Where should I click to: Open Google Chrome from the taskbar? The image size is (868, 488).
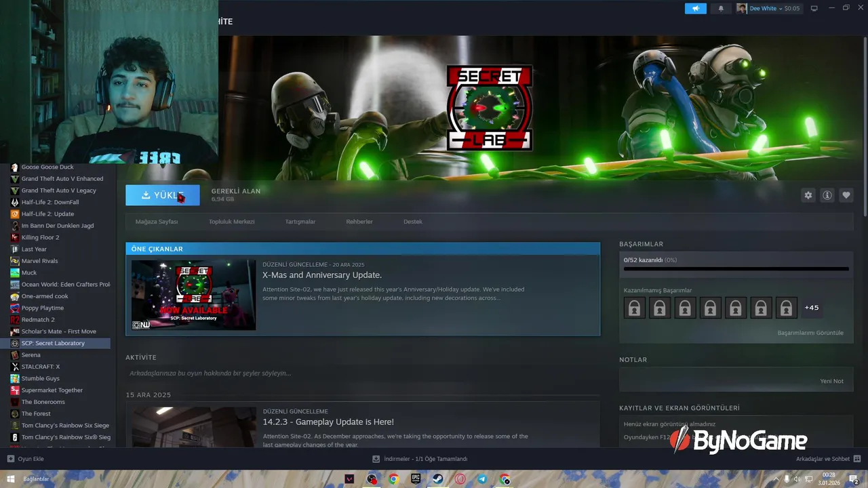[393, 479]
